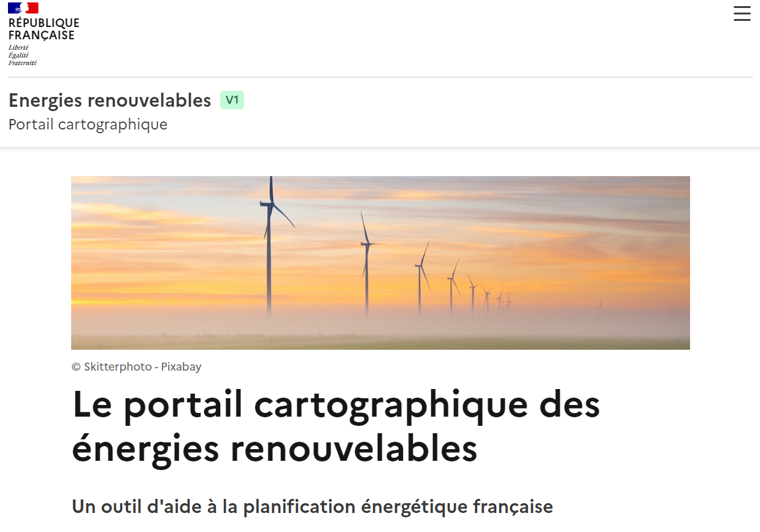Click the Liberté Égalité Fraternité motto

pyautogui.click(x=23, y=55)
